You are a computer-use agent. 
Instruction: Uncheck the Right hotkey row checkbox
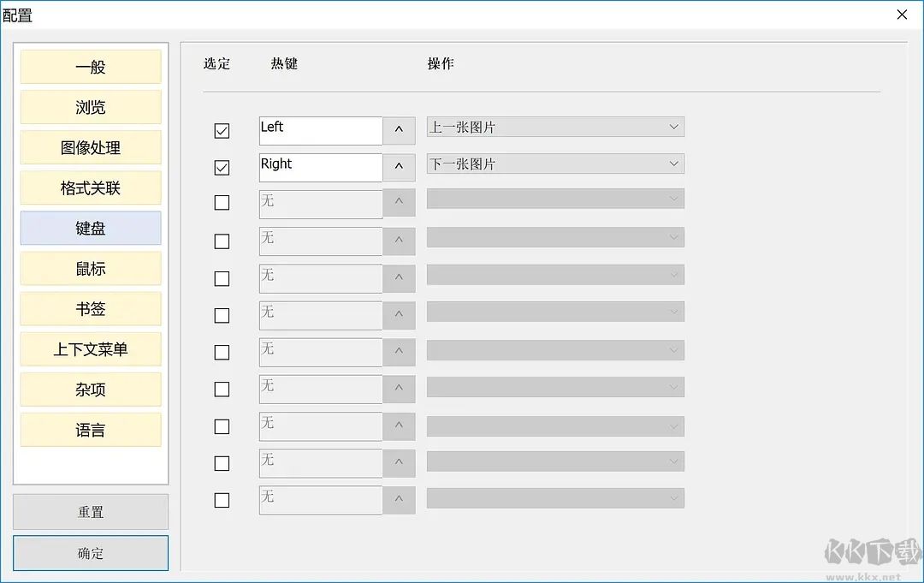pyautogui.click(x=222, y=167)
